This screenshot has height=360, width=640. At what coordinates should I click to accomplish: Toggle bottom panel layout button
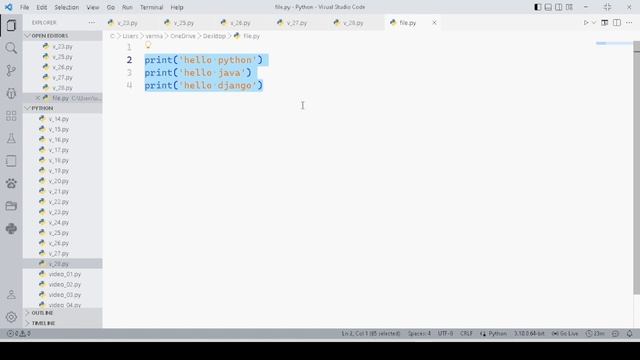548,7
